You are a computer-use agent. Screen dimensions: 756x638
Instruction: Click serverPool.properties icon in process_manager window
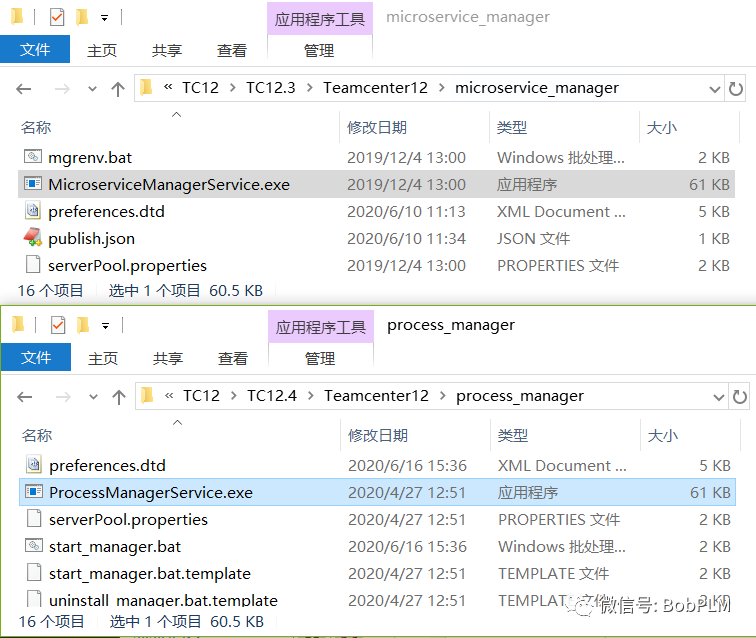point(34,518)
